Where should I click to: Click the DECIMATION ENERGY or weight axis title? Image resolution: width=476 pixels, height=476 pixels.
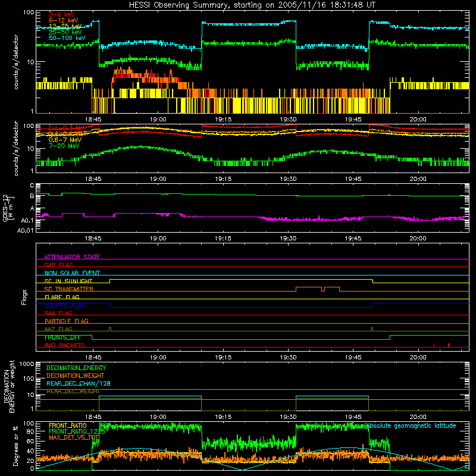tap(9, 386)
